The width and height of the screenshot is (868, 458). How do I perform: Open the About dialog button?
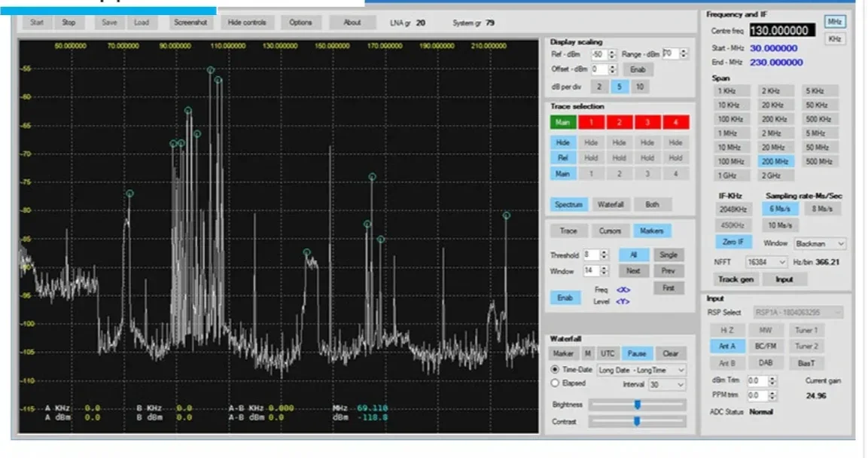(x=352, y=23)
